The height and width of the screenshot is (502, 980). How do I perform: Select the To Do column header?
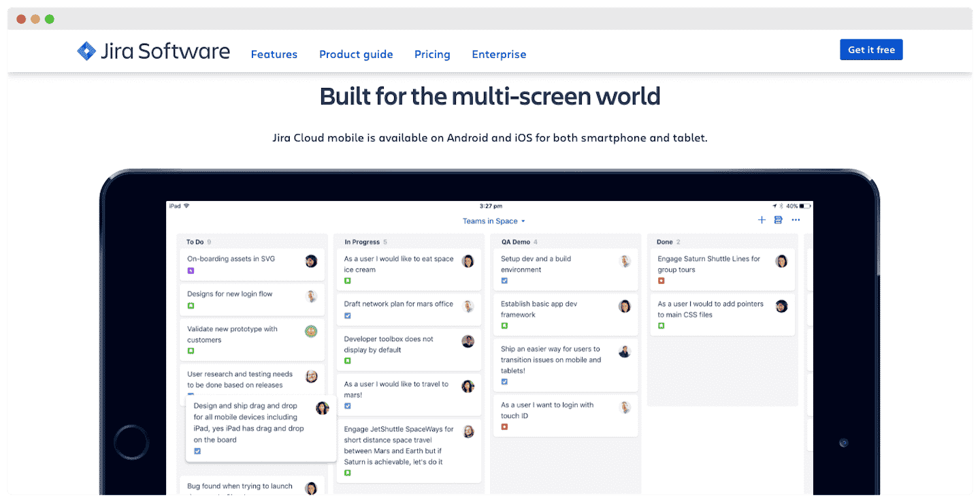(x=198, y=242)
